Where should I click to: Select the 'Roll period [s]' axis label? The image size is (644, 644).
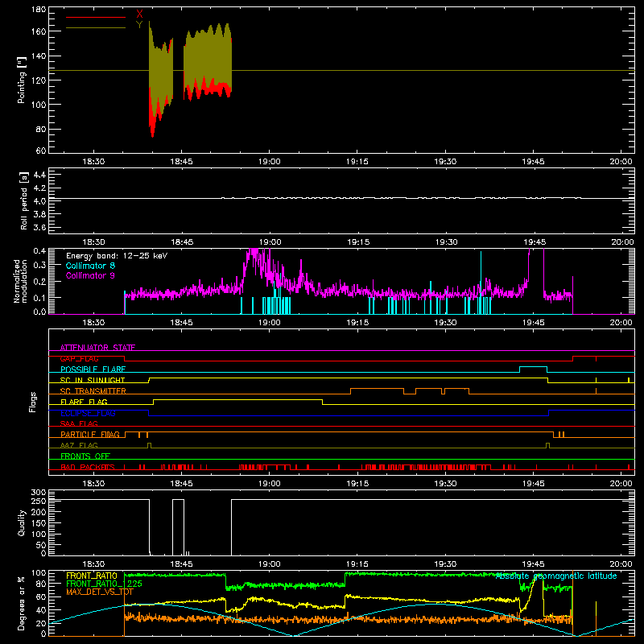[23, 201]
